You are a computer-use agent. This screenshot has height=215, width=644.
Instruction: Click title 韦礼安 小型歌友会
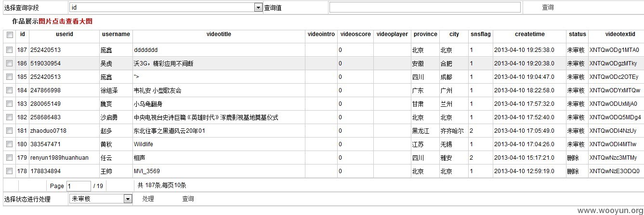[x=158, y=90]
